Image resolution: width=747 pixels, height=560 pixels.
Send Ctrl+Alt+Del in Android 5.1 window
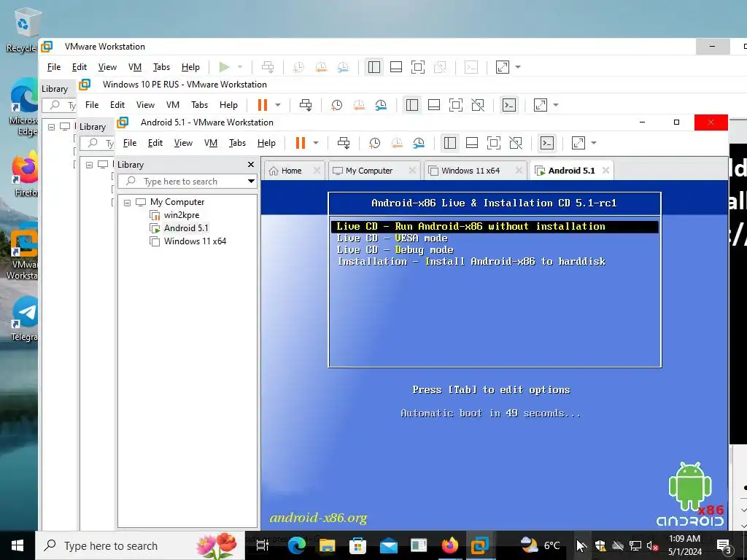[x=344, y=143]
